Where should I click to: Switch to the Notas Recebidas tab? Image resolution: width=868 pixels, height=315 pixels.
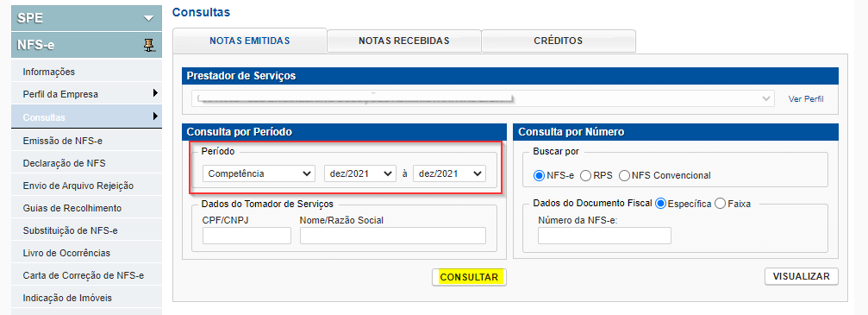pyautogui.click(x=404, y=41)
